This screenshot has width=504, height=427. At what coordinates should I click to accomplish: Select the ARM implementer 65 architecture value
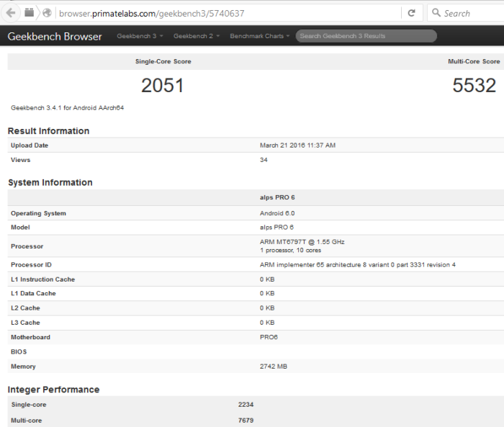pyautogui.click(x=357, y=264)
